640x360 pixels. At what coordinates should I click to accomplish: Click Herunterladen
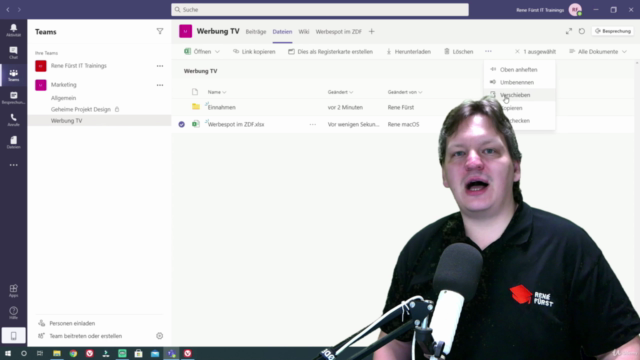(x=408, y=52)
